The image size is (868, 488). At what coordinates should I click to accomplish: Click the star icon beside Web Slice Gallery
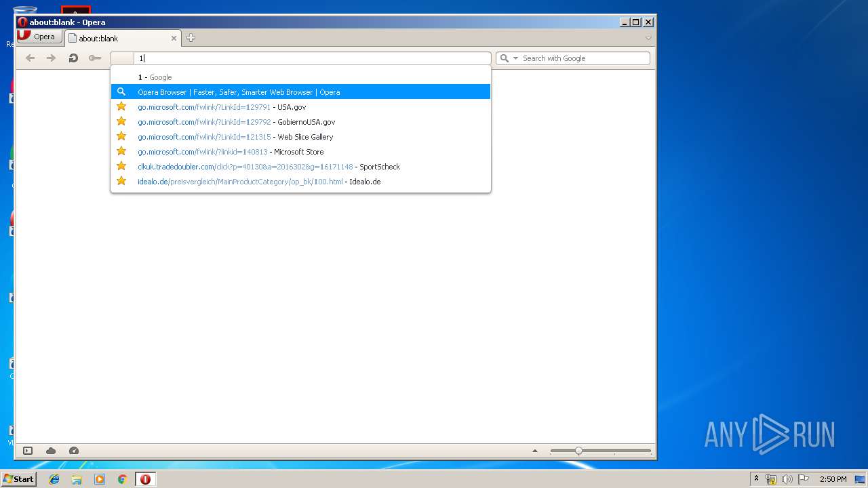[x=121, y=136]
